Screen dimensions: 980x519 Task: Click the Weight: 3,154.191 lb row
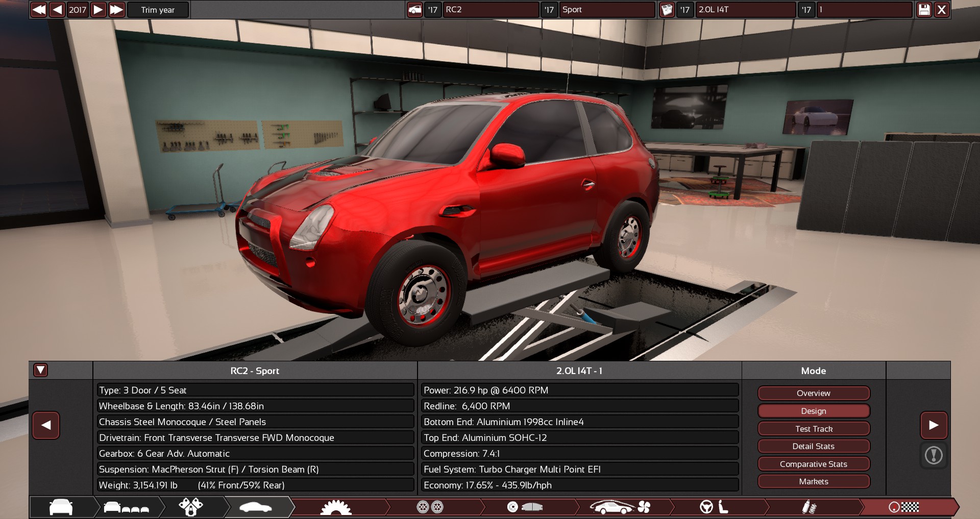255,485
